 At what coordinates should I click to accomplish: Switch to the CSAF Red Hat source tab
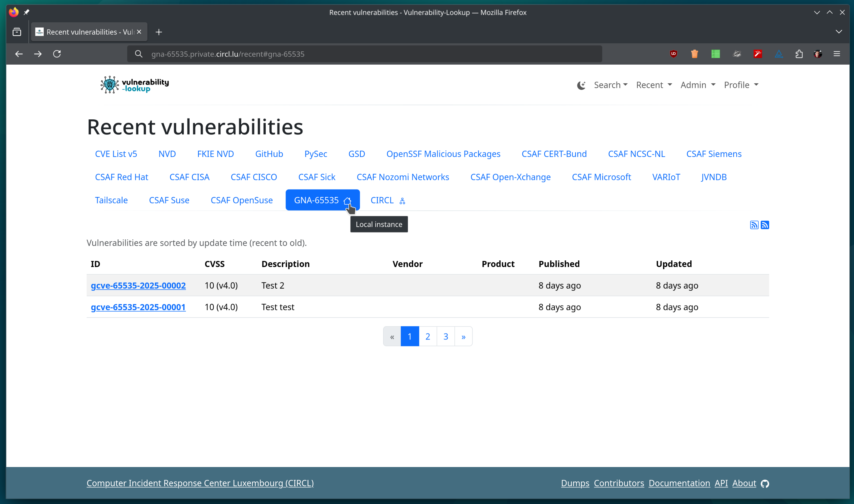(121, 177)
